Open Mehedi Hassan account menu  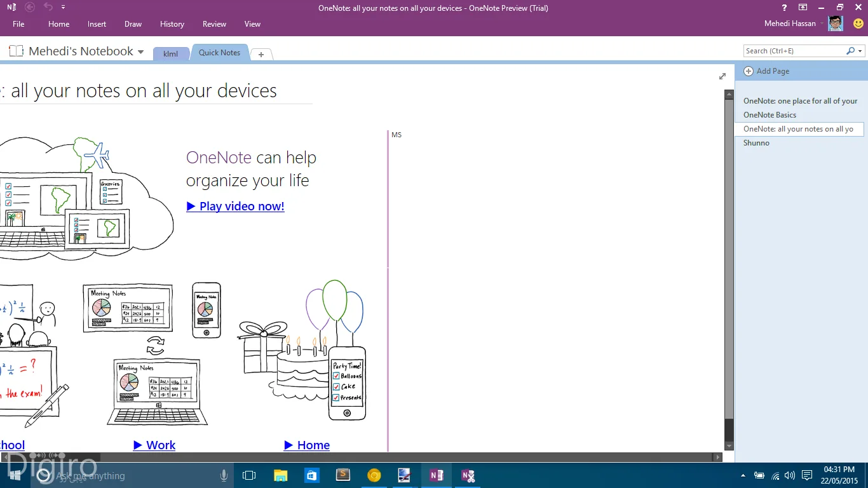[794, 24]
